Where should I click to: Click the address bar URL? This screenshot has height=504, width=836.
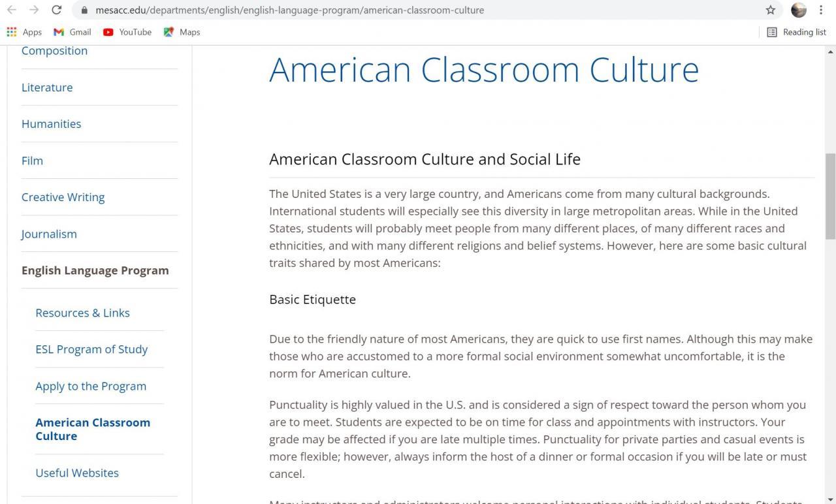tap(289, 10)
